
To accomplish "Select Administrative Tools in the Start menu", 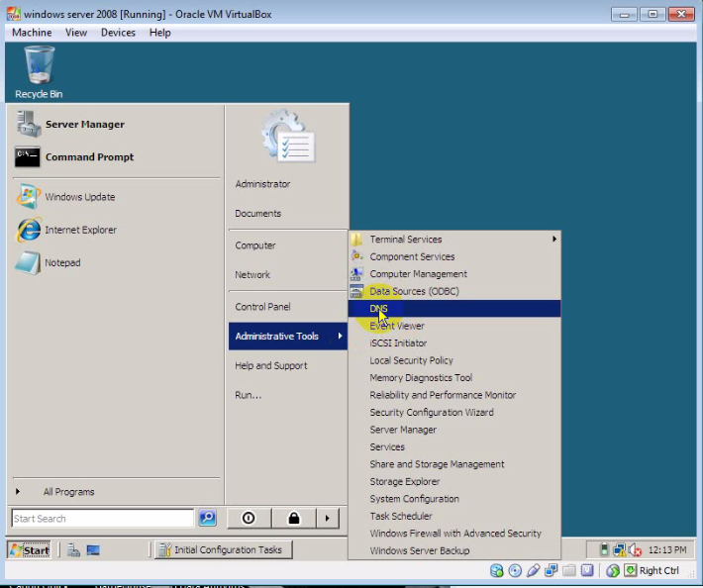I will pyautogui.click(x=288, y=337).
